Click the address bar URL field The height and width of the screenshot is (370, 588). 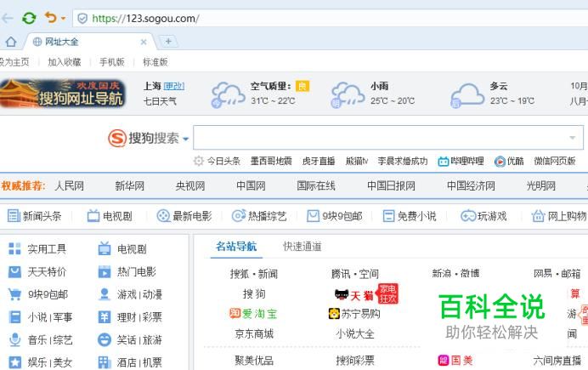pyautogui.click(x=330, y=19)
